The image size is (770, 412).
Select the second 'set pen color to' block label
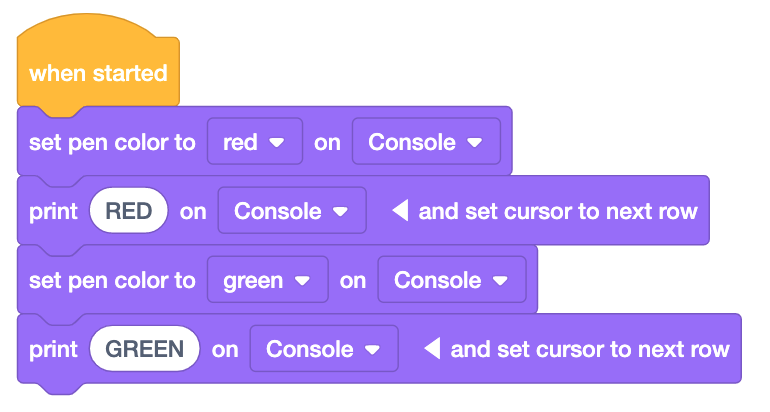point(112,280)
